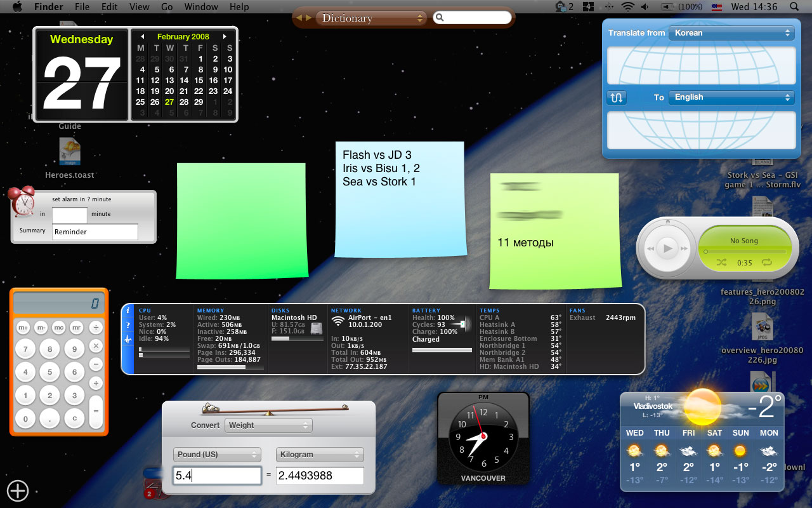812x508 pixels.
Task: Click the iTunes track progress slider
Action: click(745, 252)
